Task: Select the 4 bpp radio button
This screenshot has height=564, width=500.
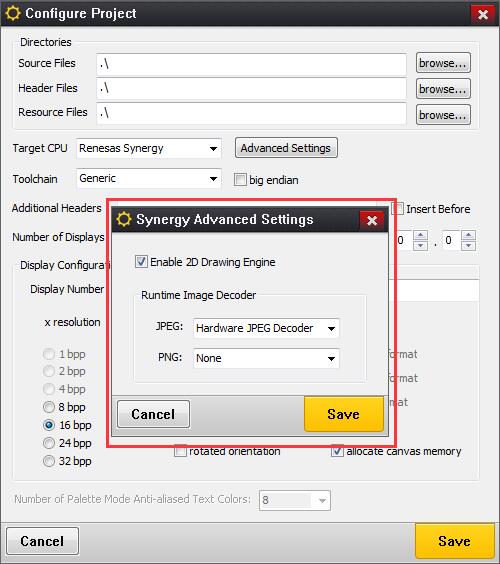Action: [49, 389]
